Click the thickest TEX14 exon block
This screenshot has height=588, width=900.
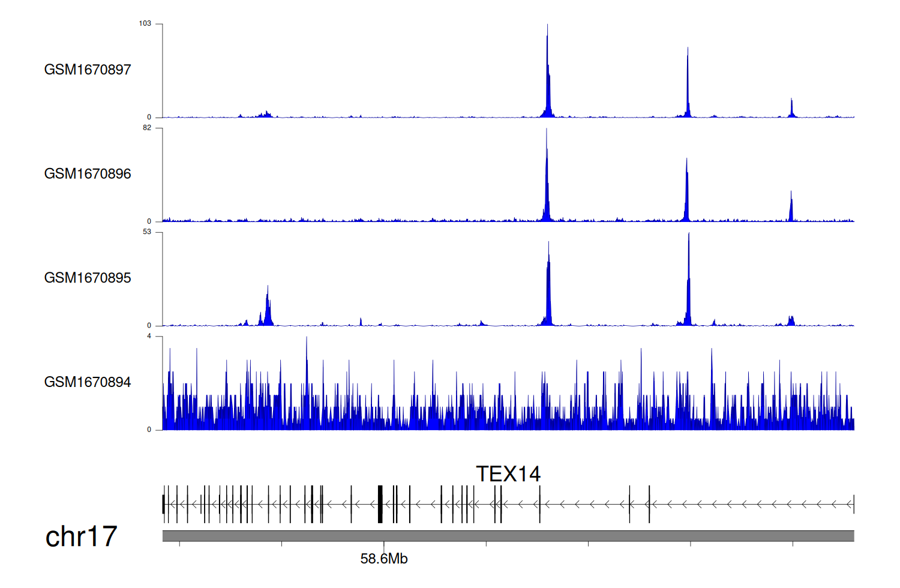point(380,505)
